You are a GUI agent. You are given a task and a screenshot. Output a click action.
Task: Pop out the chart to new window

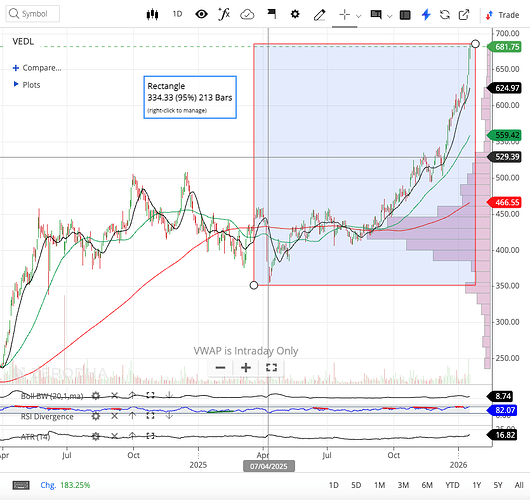pyautogui.click(x=464, y=15)
